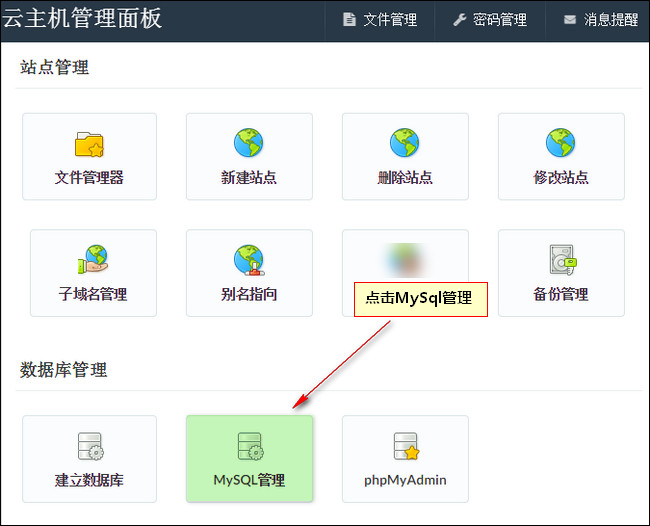Open the 别名指向 icon
This screenshot has width=650, height=526.
tap(249, 261)
